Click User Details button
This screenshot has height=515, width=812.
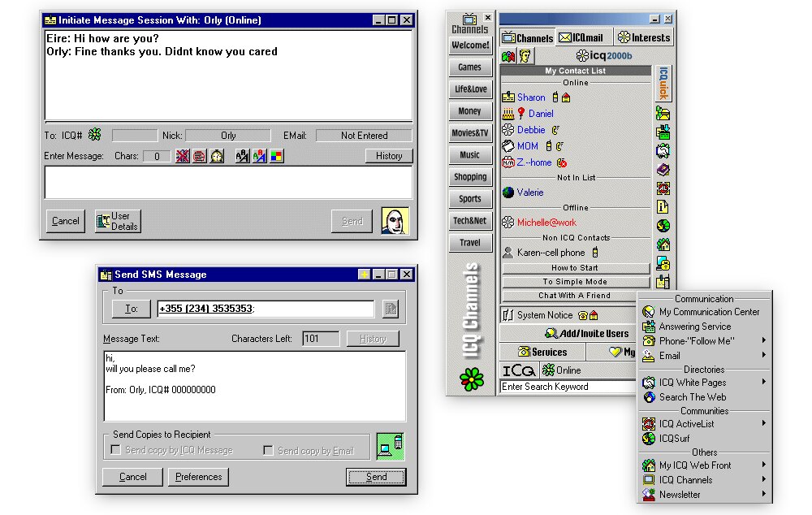[x=118, y=221]
